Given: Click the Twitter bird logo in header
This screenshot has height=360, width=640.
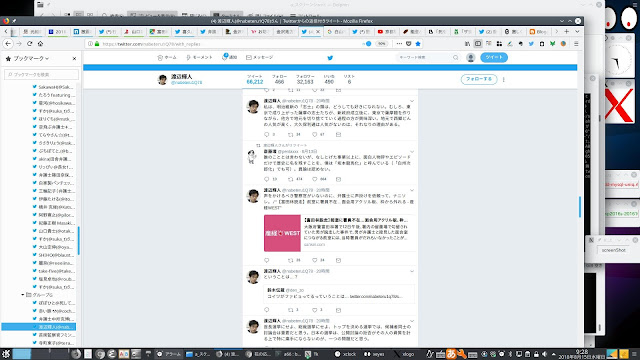Looking at the screenshot, I should [x=330, y=58].
